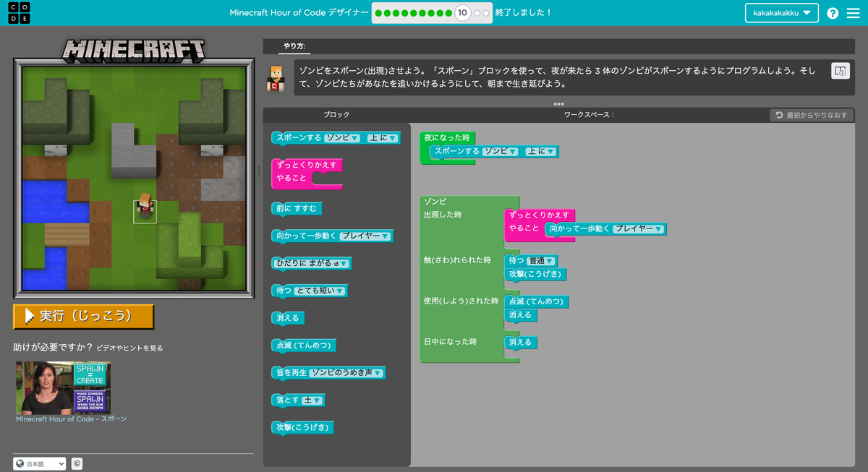
Task: Open プレイヤー dropdown in workspace loop block
Action: point(638,228)
